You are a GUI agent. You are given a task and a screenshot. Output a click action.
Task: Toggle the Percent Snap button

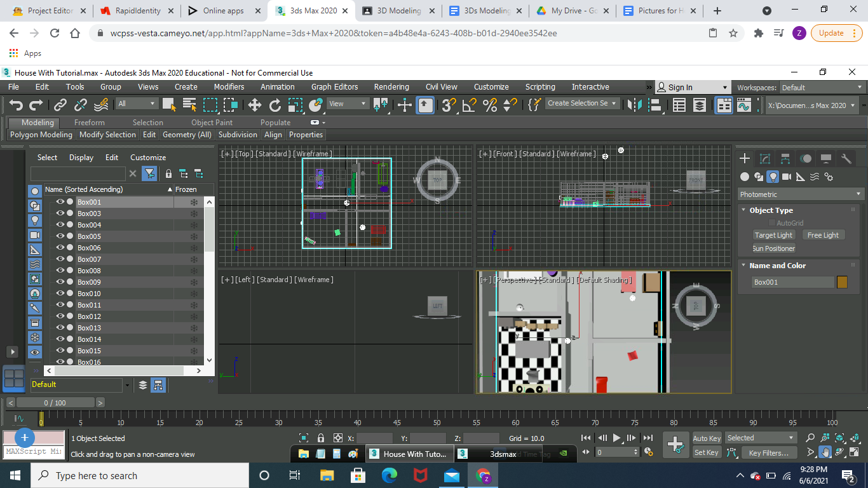point(489,105)
